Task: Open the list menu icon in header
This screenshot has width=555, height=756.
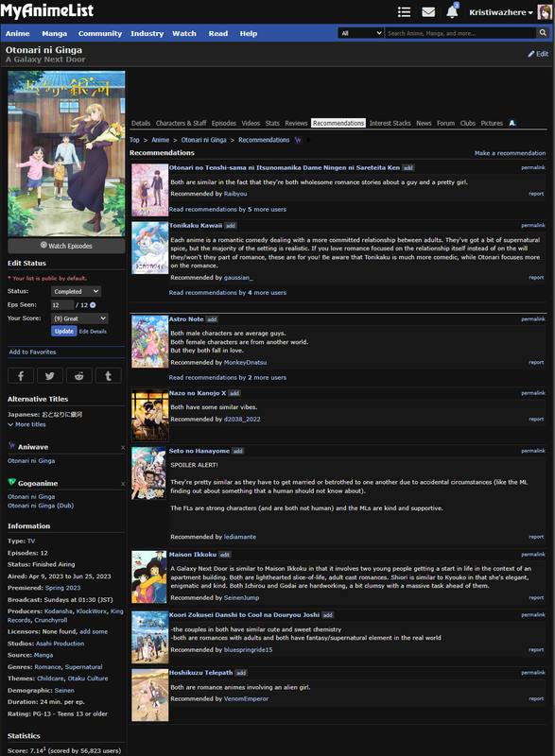Action: pos(404,12)
